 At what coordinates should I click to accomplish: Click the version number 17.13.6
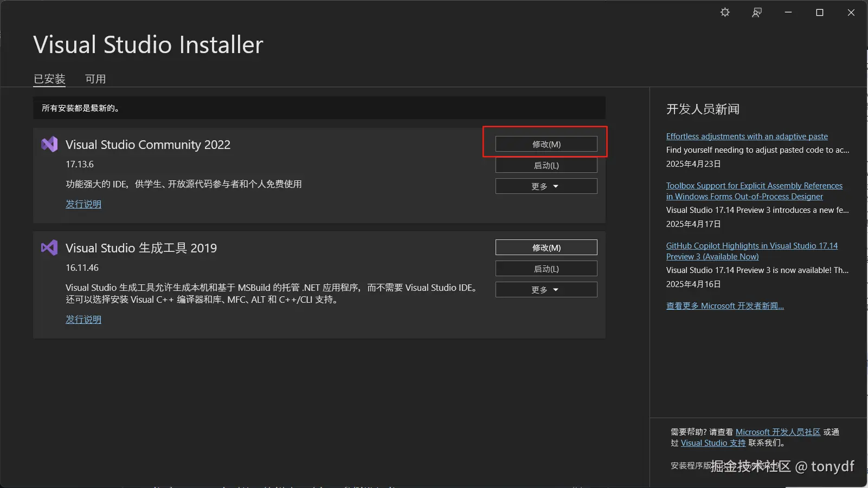pyautogui.click(x=80, y=164)
